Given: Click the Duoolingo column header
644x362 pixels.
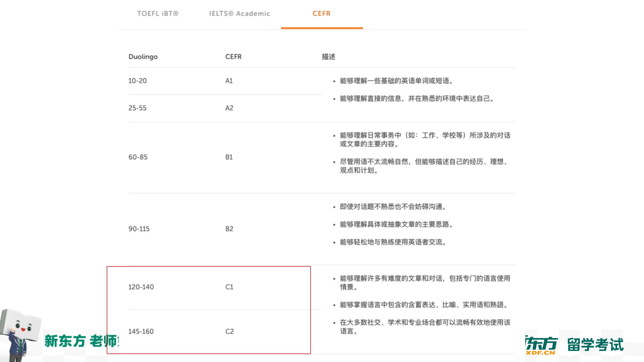Looking at the screenshot, I should coord(143,57).
